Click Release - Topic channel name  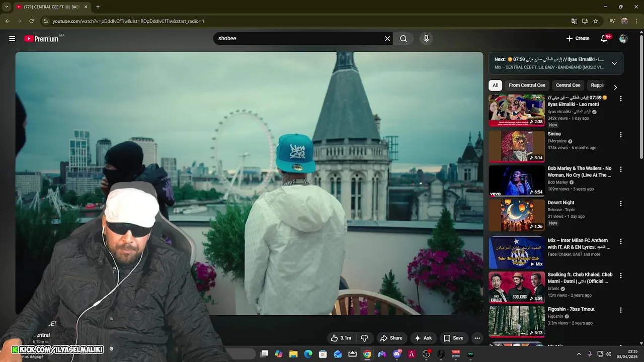[561, 210]
